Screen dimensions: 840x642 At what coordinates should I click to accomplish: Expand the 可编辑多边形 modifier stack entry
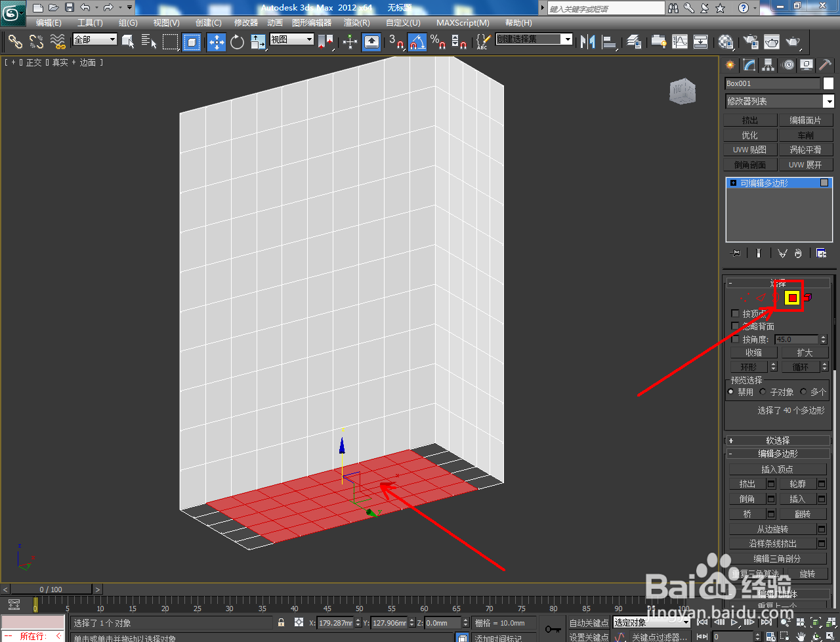[x=733, y=184]
